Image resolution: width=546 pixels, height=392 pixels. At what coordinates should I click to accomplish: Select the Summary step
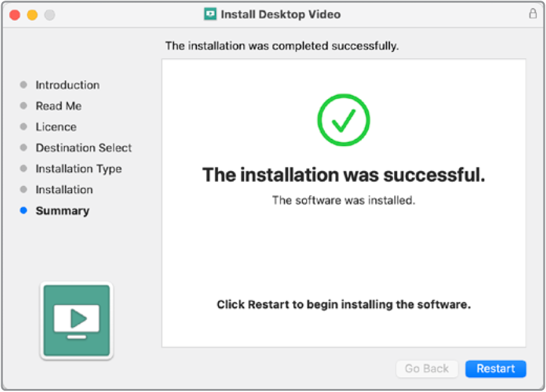click(62, 210)
